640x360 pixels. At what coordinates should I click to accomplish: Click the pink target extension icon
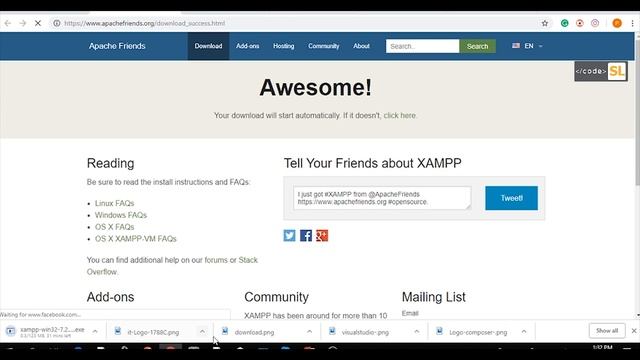595,23
